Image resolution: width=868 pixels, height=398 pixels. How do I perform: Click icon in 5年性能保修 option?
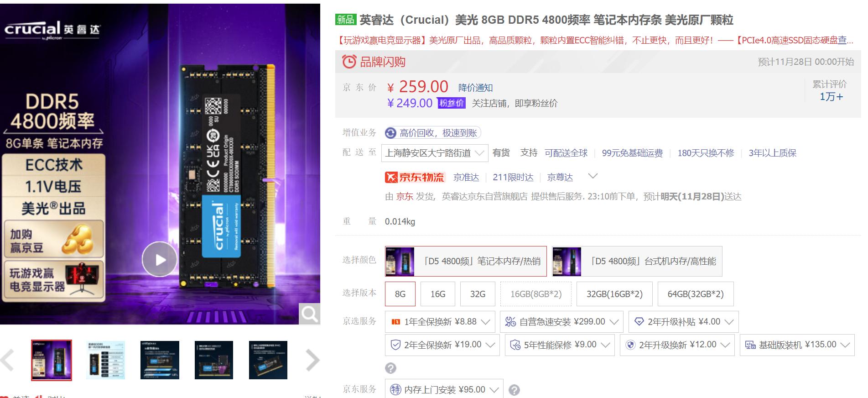click(x=515, y=345)
